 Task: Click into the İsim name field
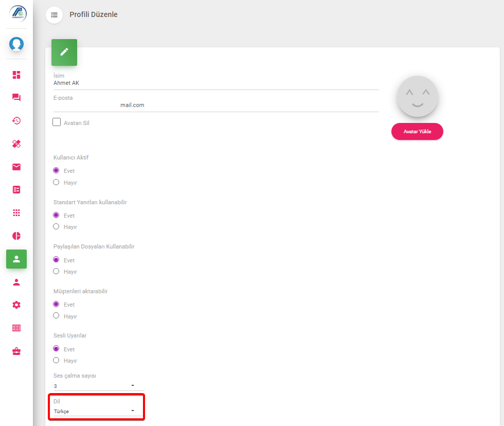coord(216,83)
